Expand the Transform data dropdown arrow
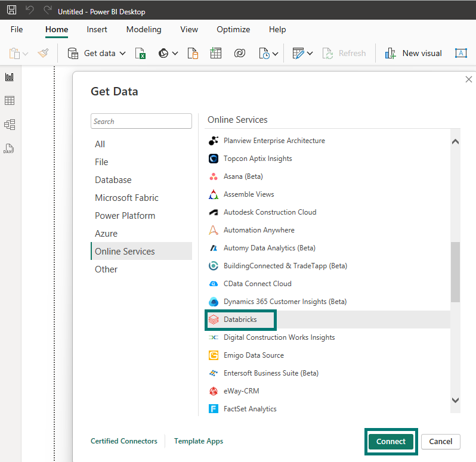476x462 pixels. (310, 53)
